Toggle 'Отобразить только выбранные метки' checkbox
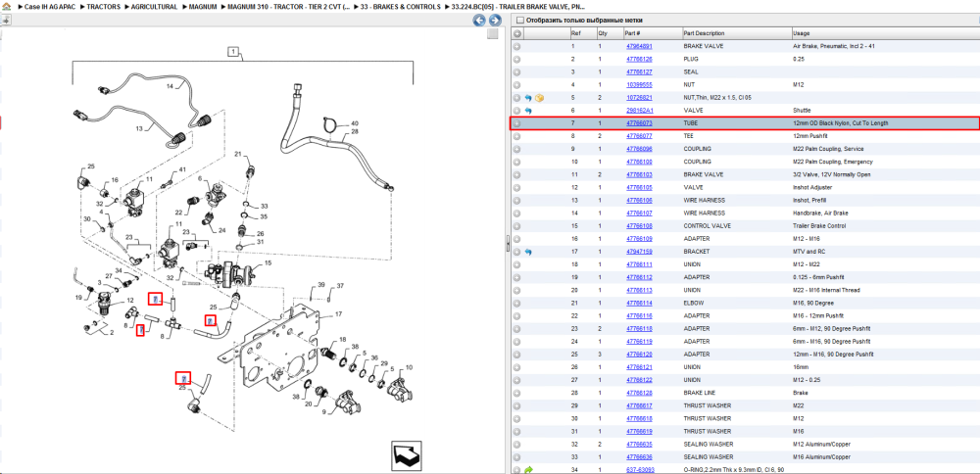 tap(520, 21)
